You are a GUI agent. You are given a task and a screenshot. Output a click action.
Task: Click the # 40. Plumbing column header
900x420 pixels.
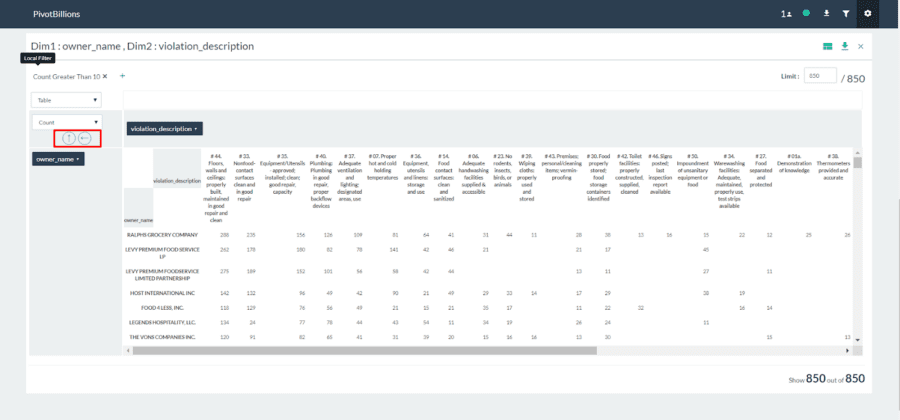[x=320, y=181]
